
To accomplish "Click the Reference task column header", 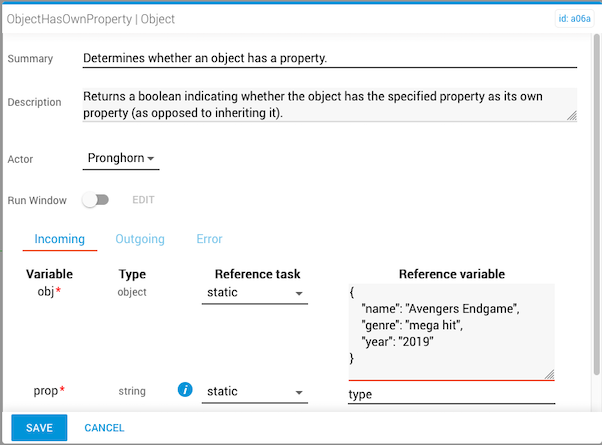I will (258, 274).
